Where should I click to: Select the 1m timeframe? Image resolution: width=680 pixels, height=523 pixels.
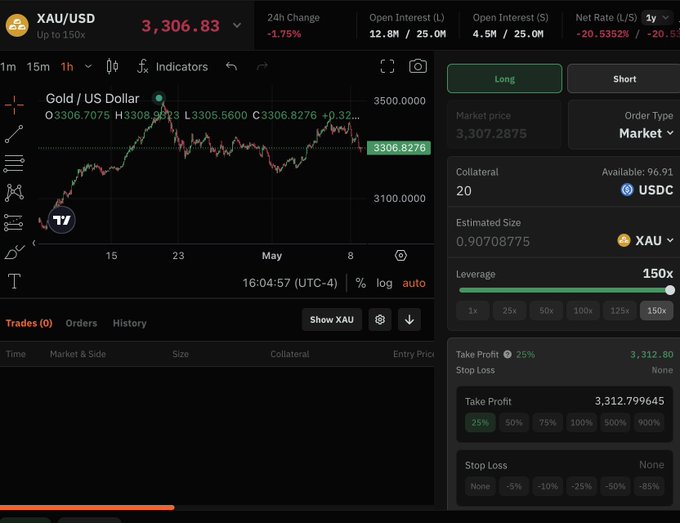point(8,67)
